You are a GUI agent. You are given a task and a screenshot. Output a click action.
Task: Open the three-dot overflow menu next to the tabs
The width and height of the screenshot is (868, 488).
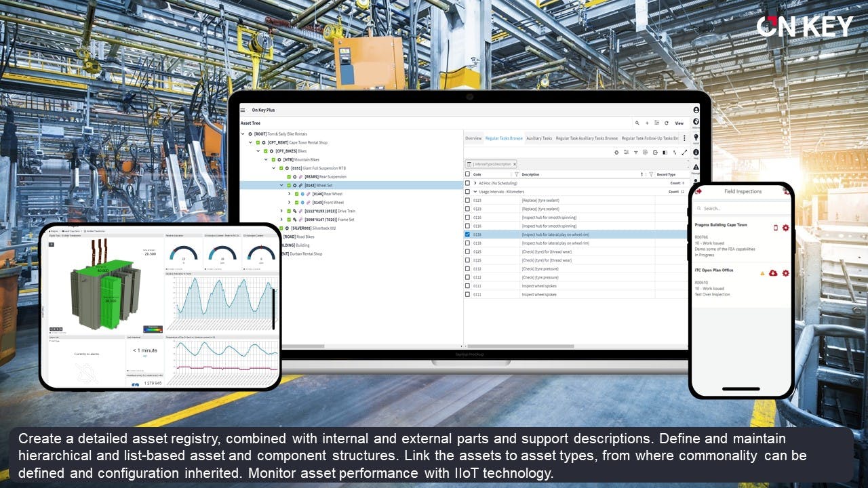pyautogui.click(x=684, y=138)
